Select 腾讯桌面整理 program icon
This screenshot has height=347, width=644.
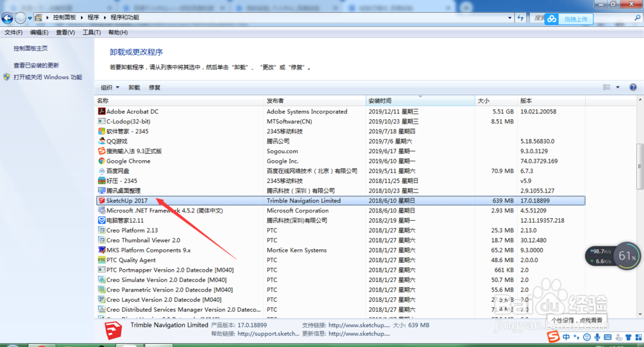102,191
